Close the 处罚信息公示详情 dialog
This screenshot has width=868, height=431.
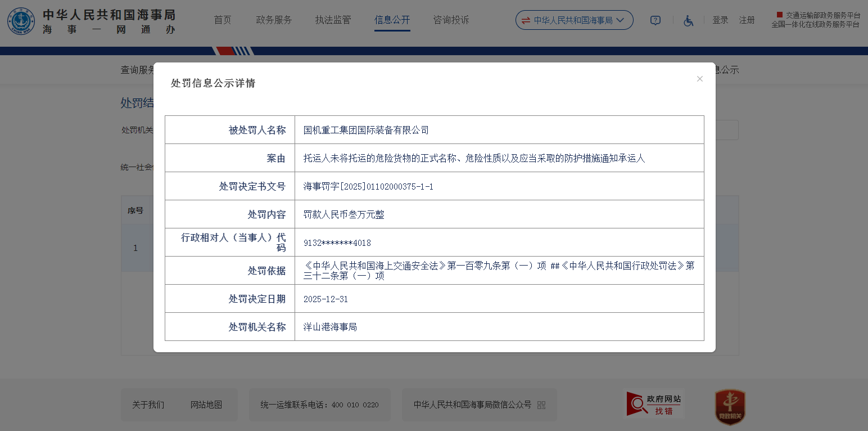(699, 79)
